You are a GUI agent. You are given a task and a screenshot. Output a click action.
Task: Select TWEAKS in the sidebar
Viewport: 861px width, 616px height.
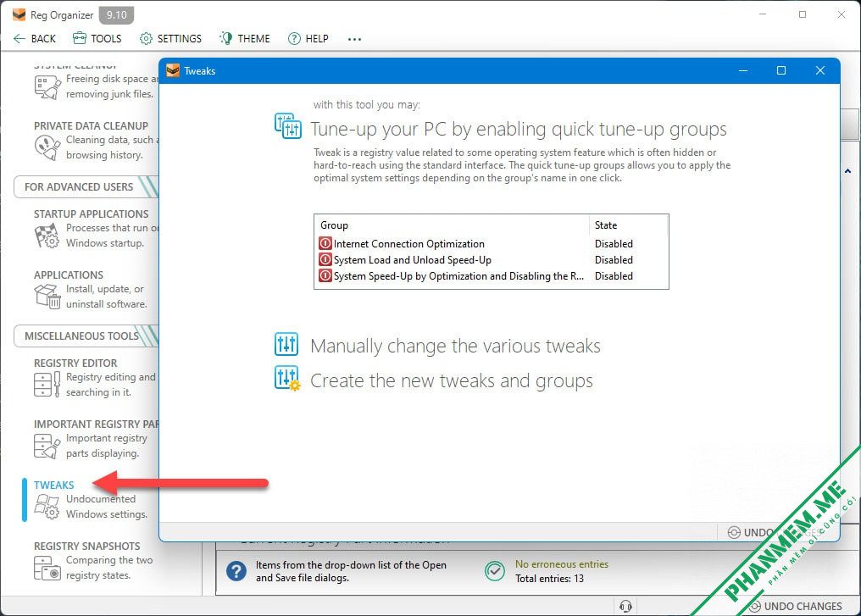pyautogui.click(x=54, y=485)
